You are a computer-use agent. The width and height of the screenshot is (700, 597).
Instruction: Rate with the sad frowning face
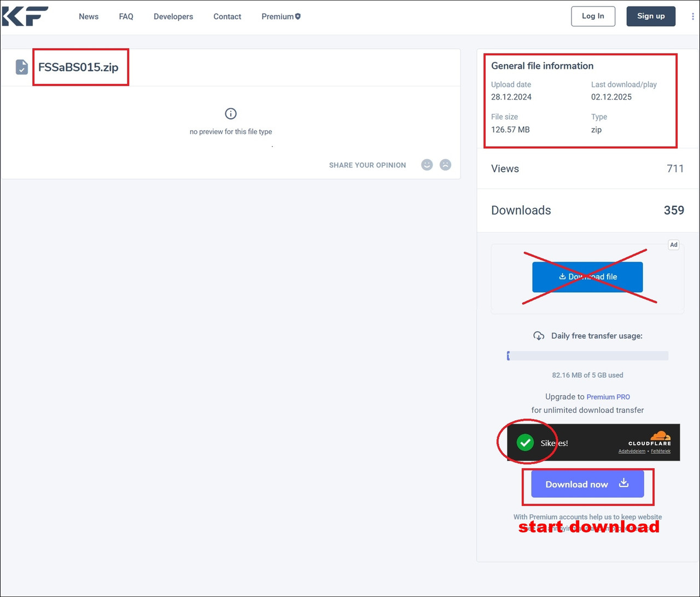tap(446, 165)
